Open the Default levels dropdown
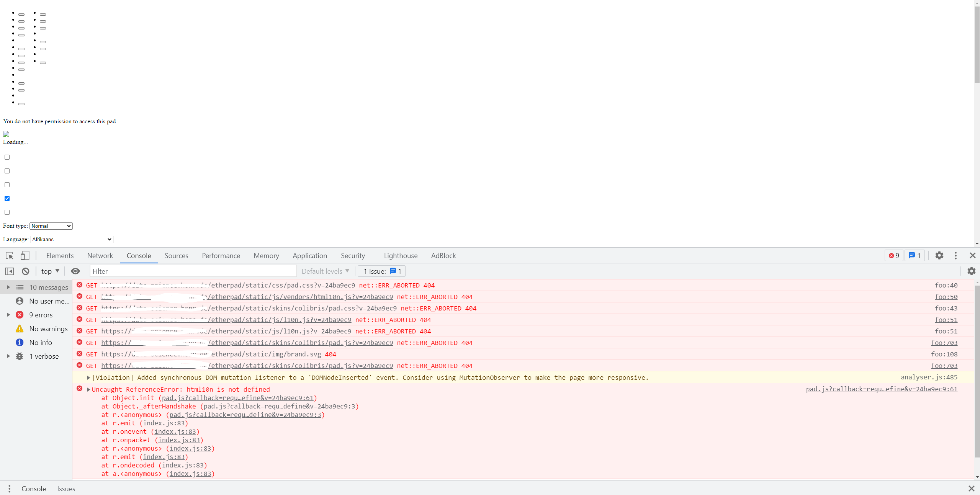The height and width of the screenshot is (495, 980). [325, 271]
